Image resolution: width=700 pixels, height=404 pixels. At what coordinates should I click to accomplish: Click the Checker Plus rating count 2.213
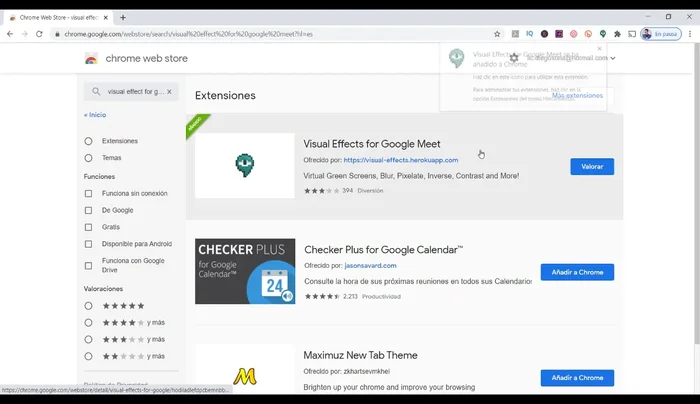point(350,296)
